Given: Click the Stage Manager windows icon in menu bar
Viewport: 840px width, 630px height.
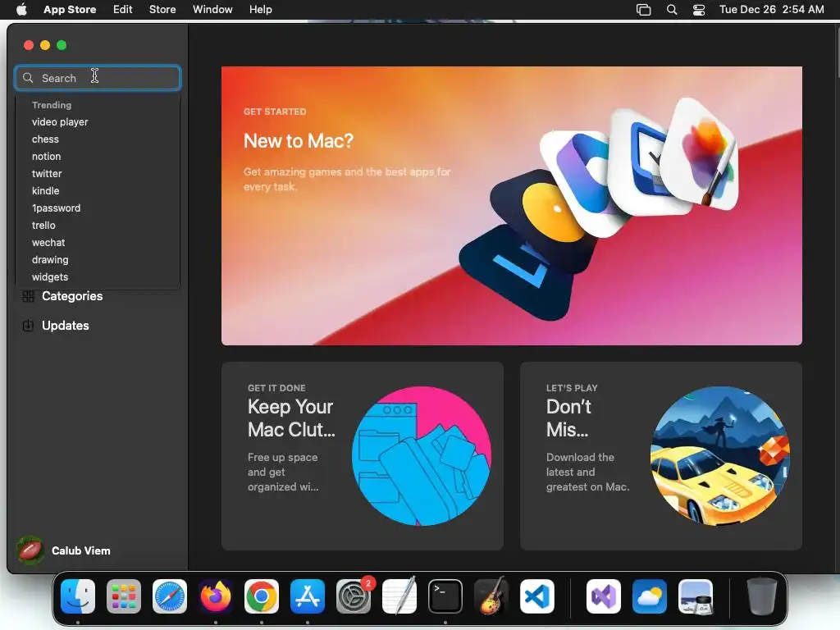Looking at the screenshot, I should [643, 10].
